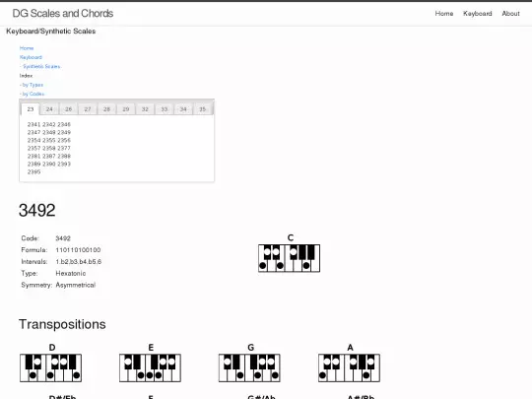The width and height of the screenshot is (532, 399).
Task: Open scale code 2389
Action: (x=33, y=164)
